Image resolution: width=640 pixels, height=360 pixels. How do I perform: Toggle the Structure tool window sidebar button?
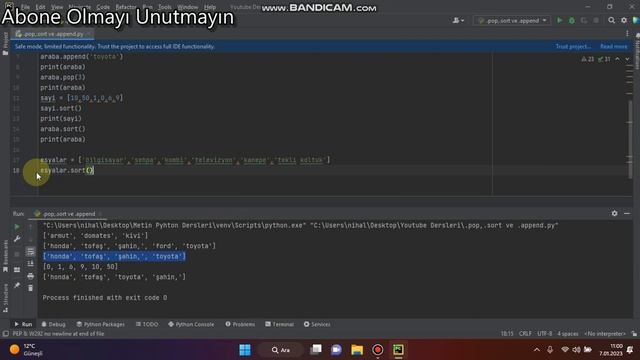click(5, 298)
